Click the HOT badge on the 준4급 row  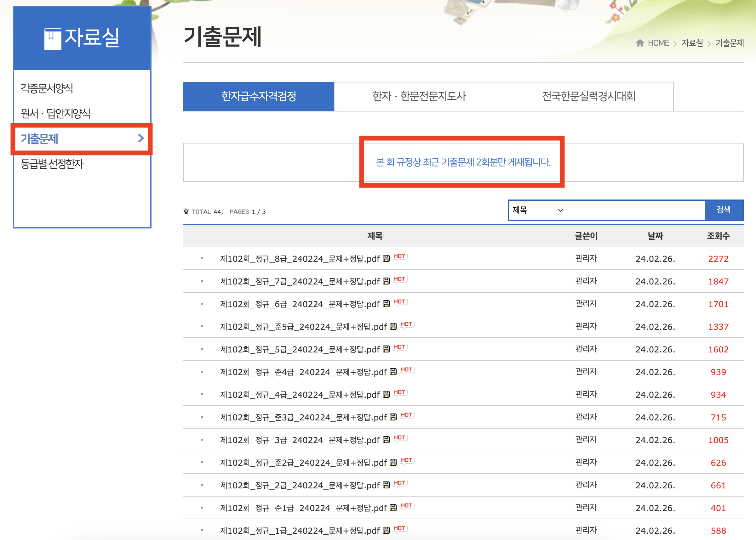pyautogui.click(x=407, y=370)
